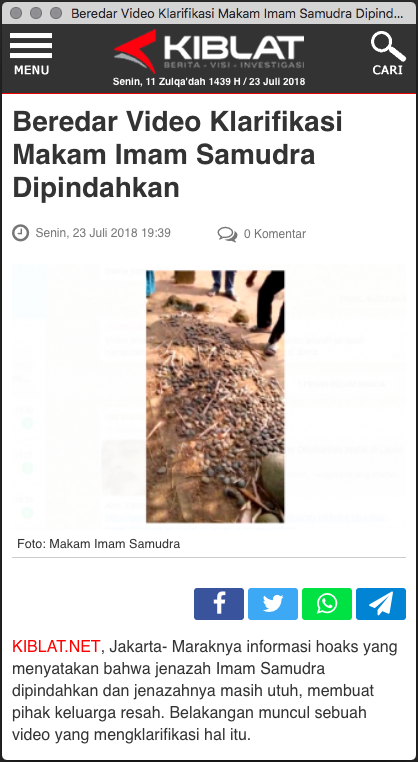Share article on Facebook

(219, 604)
